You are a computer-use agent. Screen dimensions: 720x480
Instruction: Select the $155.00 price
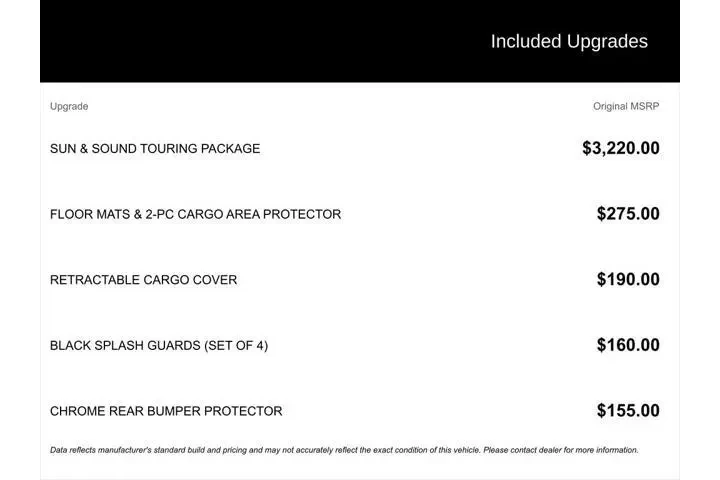(628, 411)
